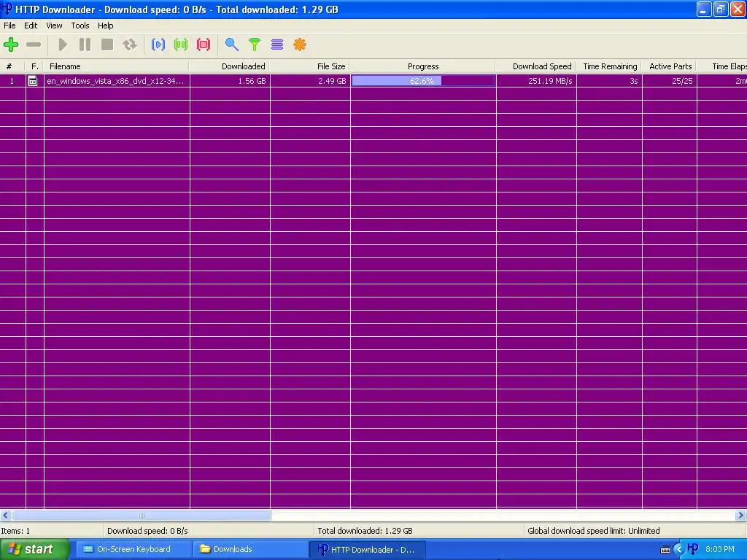This screenshot has width=747, height=560.
Task: Click the gray minus Remove icon
Action: (34, 44)
